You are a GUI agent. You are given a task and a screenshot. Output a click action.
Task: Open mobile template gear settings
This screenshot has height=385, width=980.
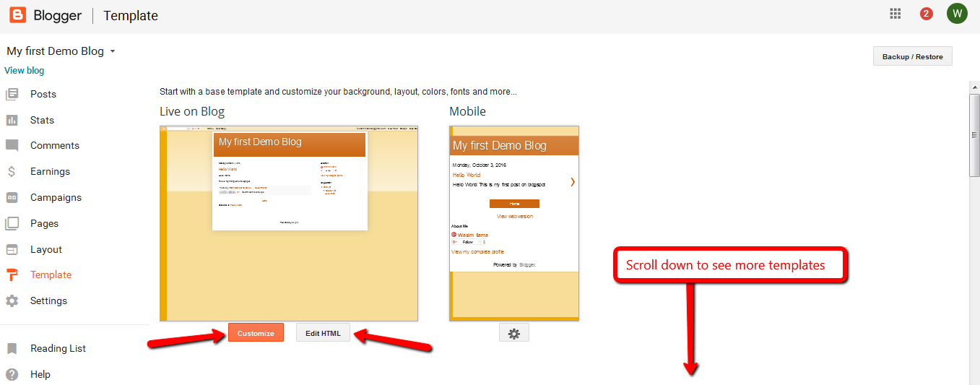coord(514,334)
